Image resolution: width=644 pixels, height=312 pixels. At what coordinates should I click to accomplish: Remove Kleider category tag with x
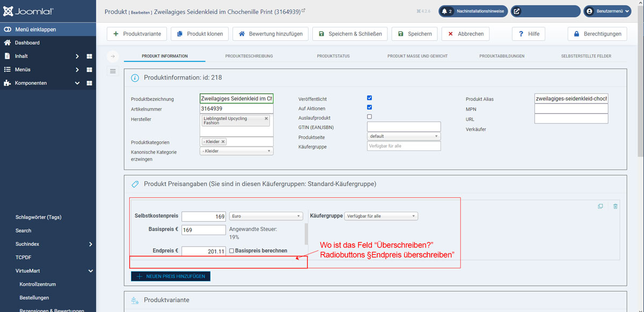(223, 142)
